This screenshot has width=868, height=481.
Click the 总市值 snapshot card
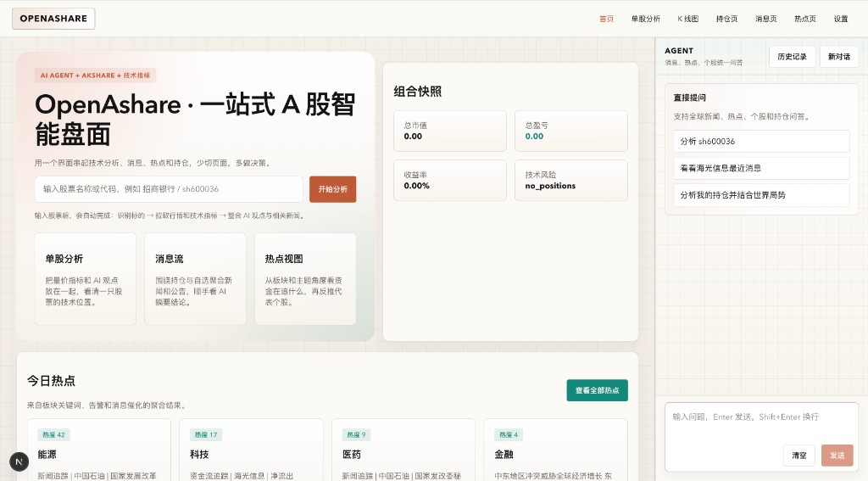click(x=450, y=131)
